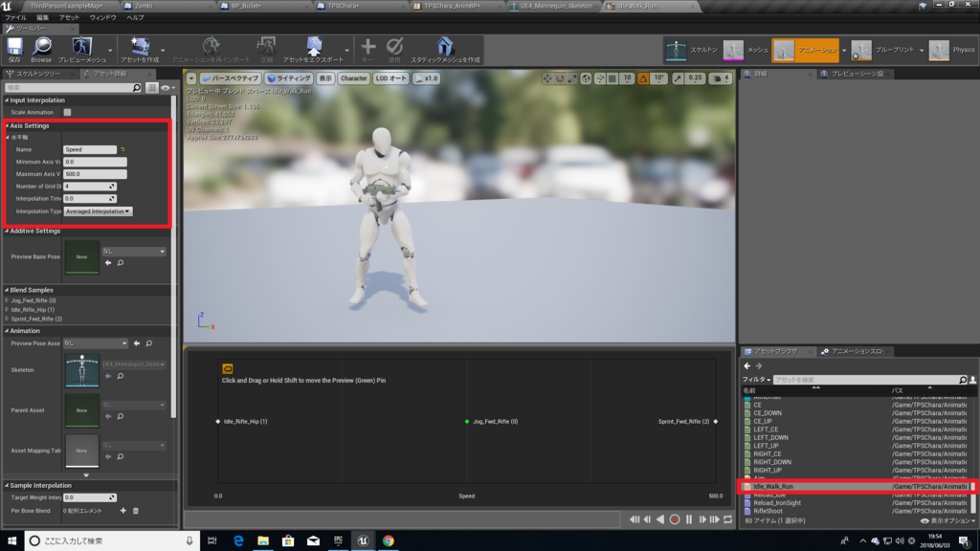The width and height of the screenshot is (980, 551).
Task: Click the record button in playback bar
Action: point(675,519)
